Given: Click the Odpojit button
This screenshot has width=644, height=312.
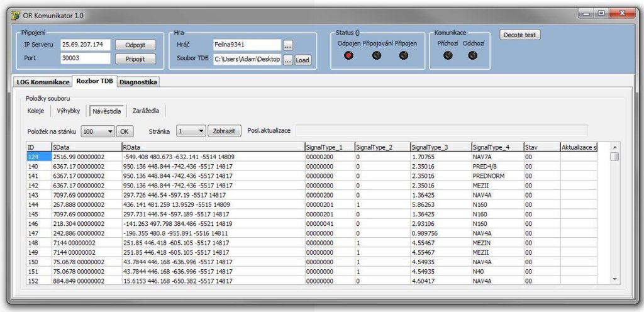Looking at the screenshot, I should tap(135, 45).
